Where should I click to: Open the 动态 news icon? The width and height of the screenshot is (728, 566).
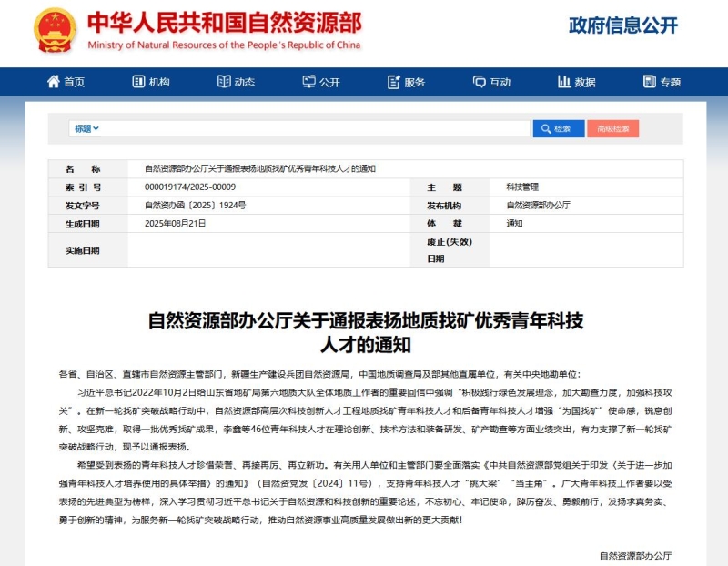point(225,82)
